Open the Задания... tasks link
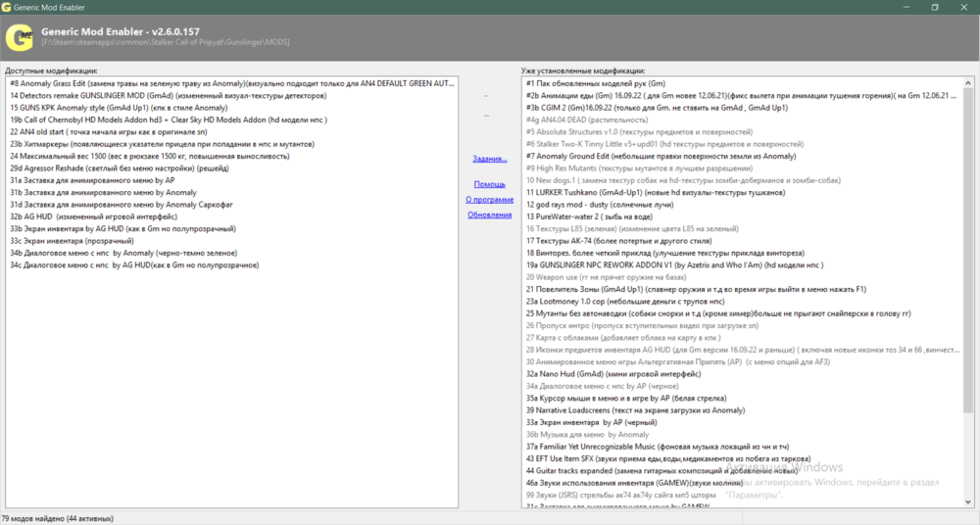The image size is (980, 525). pos(489,158)
